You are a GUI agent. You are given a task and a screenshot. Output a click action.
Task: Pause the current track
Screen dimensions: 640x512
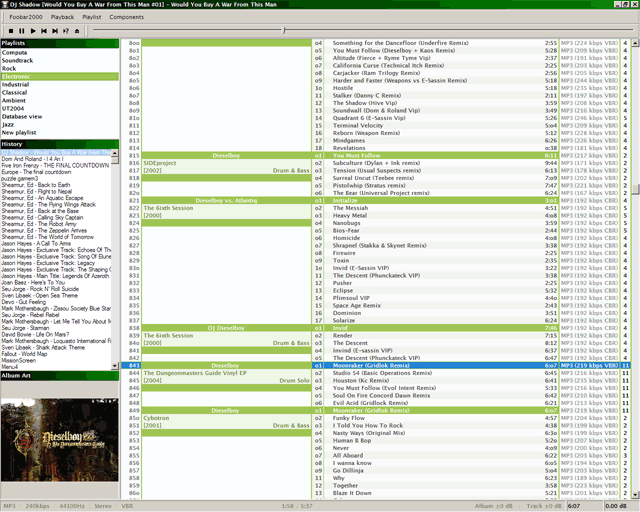(x=22, y=31)
